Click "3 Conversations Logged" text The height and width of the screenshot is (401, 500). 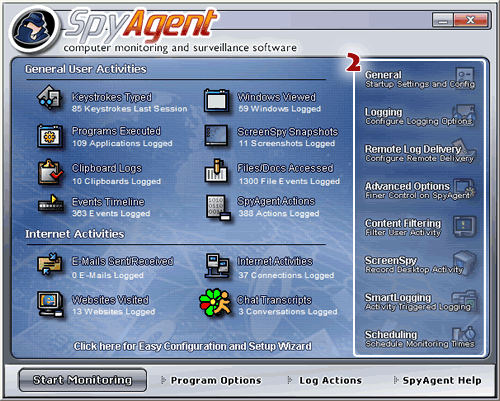click(288, 312)
